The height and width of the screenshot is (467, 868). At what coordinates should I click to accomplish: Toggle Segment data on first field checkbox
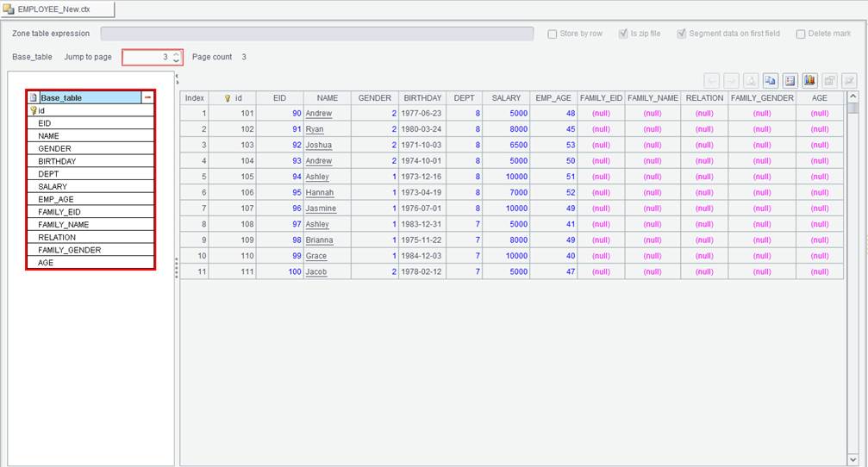(682, 34)
